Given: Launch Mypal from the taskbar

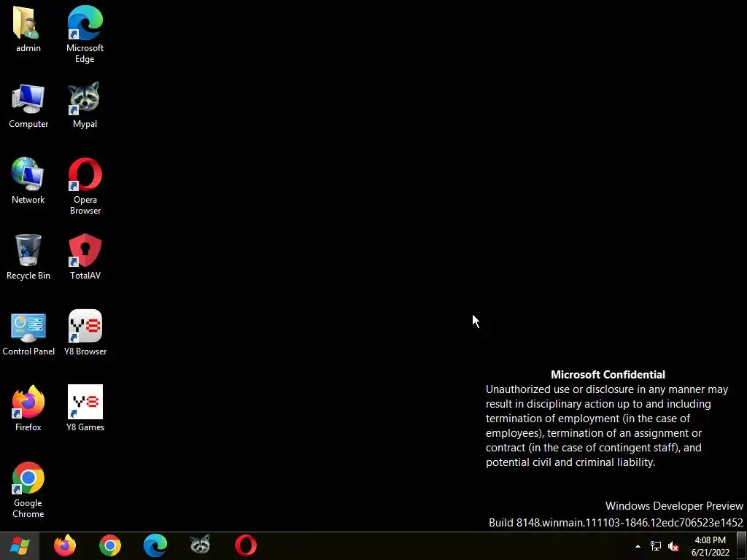Looking at the screenshot, I should 200,545.
